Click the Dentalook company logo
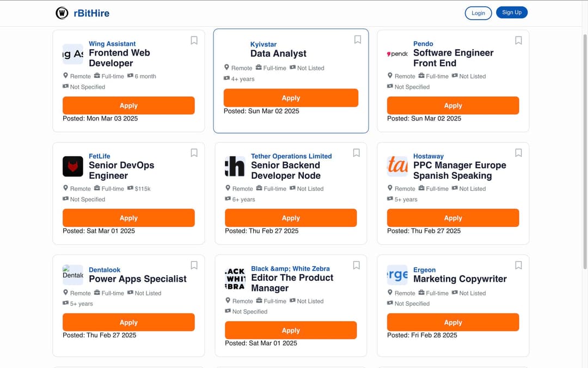Image resolution: width=588 pixels, height=368 pixels. pyautogui.click(x=72, y=275)
